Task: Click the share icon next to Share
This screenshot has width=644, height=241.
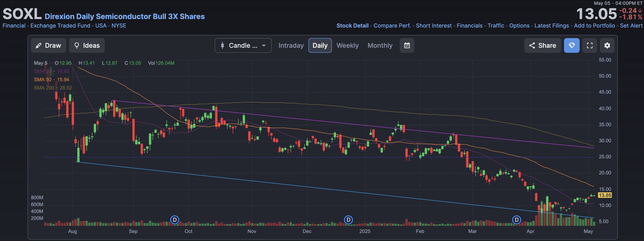Action: click(x=532, y=45)
